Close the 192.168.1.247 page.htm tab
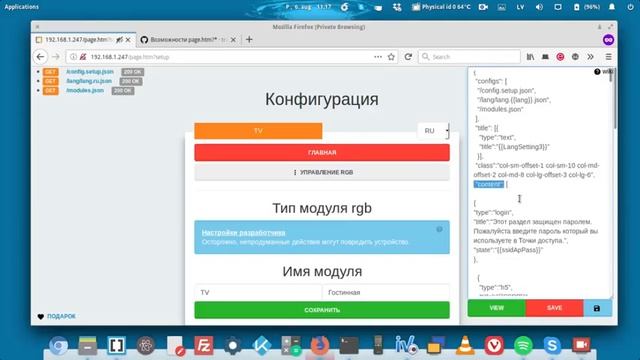The width and height of the screenshot is (640, 360). coord(128,40)
